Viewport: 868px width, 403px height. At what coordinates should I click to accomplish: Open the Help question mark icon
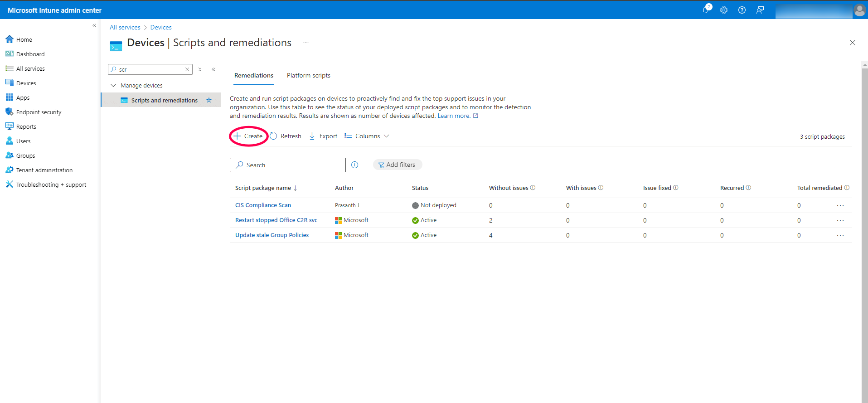pos(742,10)
